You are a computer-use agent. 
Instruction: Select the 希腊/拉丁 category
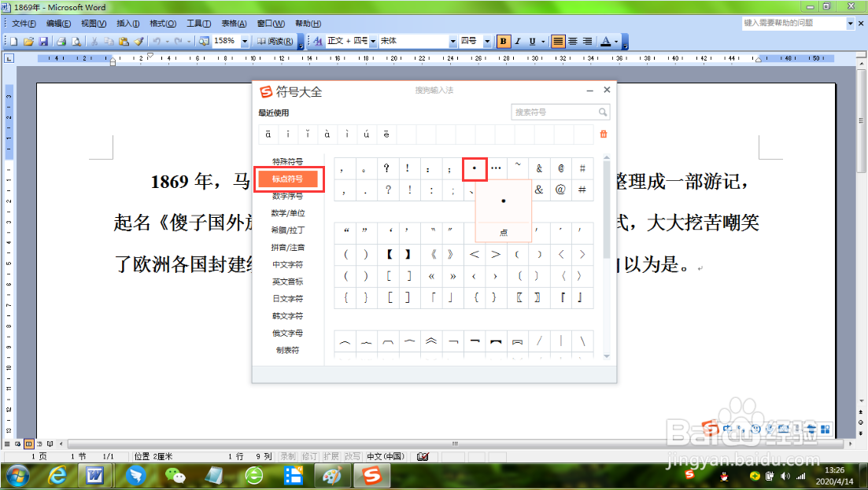(x=288, y=230)
